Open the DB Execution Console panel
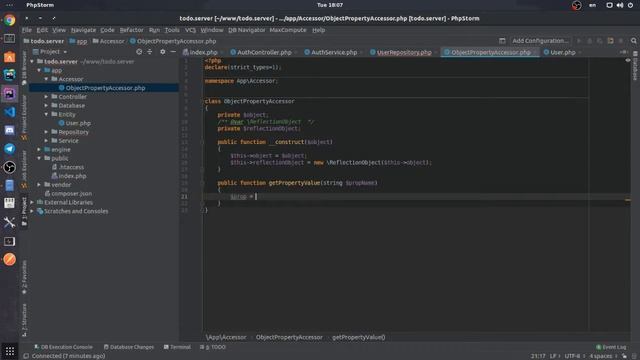Screen dimensions: 640x360 [63, 347]
